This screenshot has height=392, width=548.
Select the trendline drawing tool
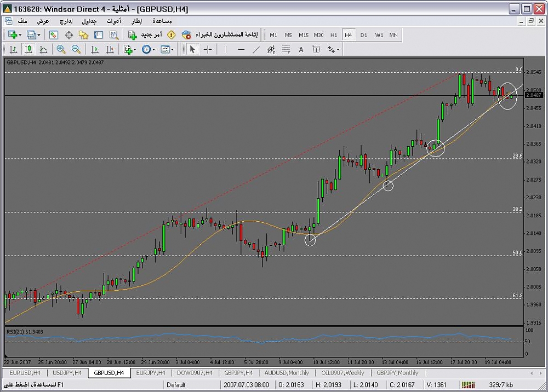pyautogui.click(x=256, y=49)
